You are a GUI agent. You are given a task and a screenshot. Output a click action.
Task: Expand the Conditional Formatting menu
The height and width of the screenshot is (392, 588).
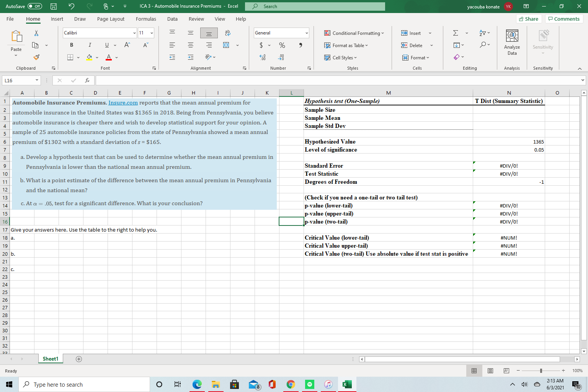(354, 33)
